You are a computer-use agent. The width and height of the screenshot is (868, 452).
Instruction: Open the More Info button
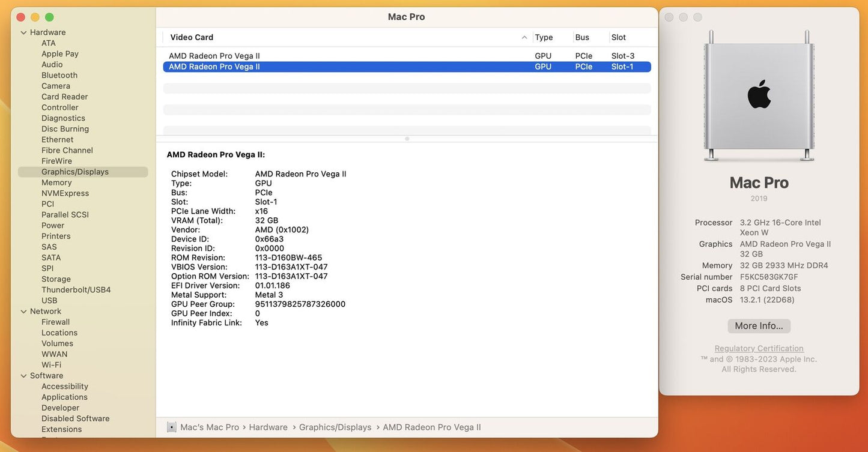tap(759, 326)
